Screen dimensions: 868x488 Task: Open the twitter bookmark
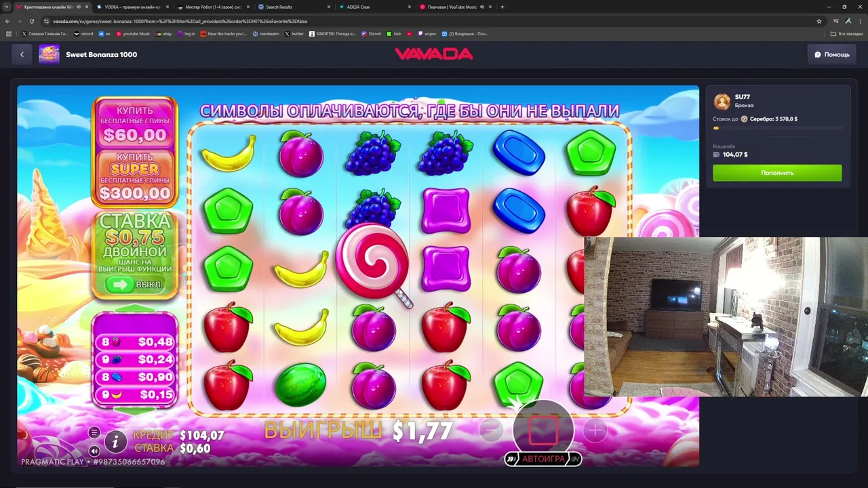[x=294, y=34]
